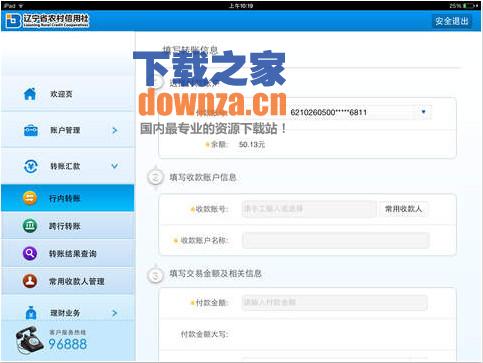Select 行内转账 submenu item

[68, 198]
